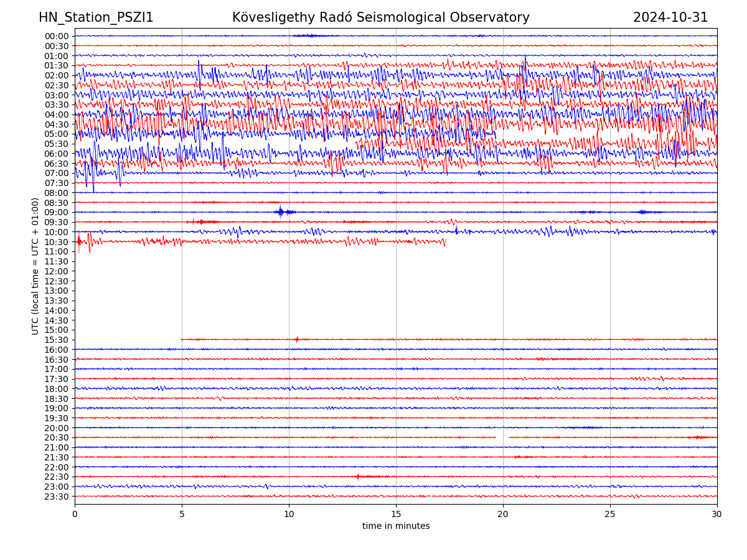Viewport: 747px width, 560px height.
Task: Click the 25 tick on the minutes axis
Action: [610, 514]
